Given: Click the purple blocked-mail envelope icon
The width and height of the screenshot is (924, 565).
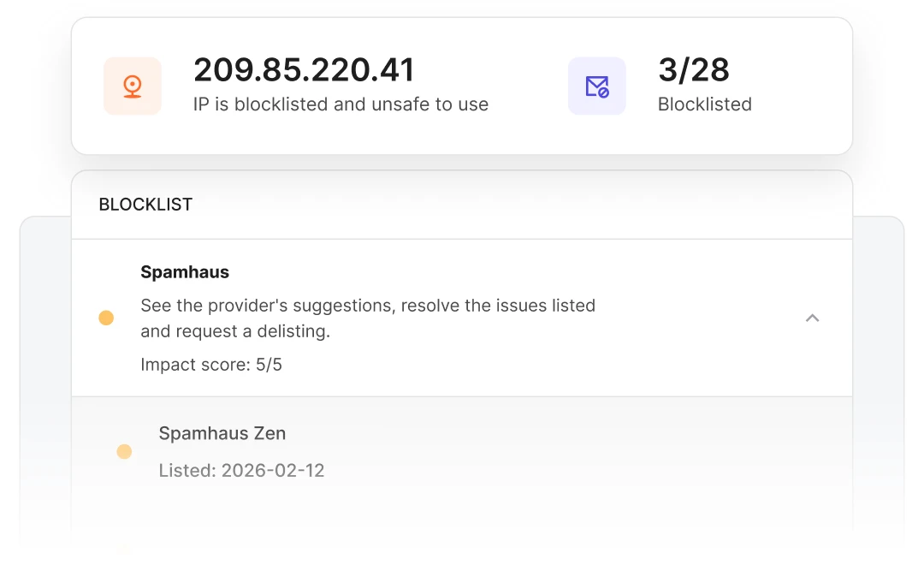Looking at the screenshot, I should coord(596,86).
